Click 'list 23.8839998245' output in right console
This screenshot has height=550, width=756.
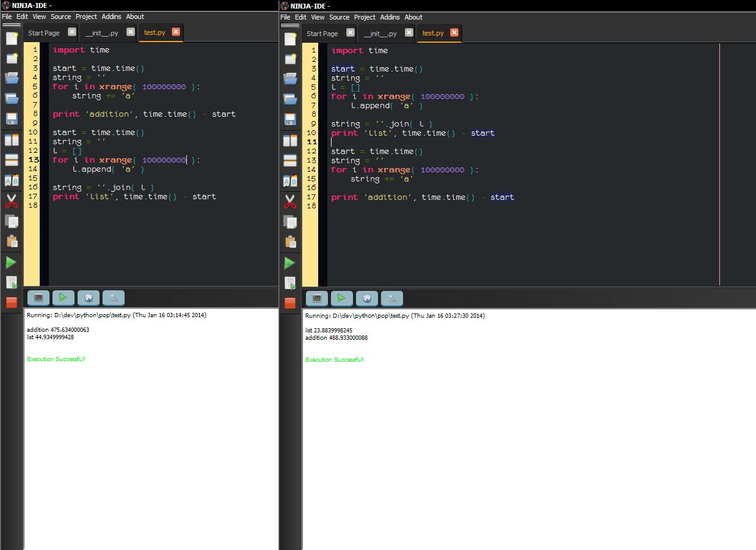pos(329,330)
